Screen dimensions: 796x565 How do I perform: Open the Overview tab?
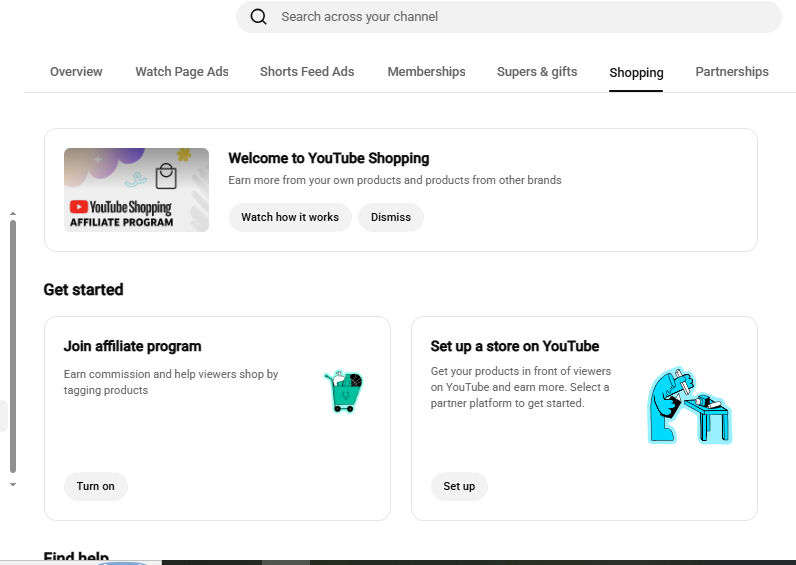[76, 72]
